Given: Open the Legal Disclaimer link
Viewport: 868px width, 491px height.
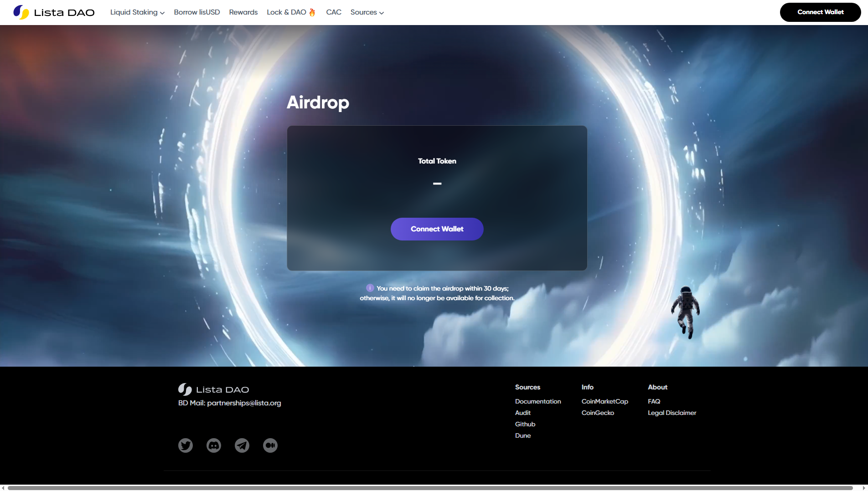Looking at the screenshot, I should coord(672,413).
